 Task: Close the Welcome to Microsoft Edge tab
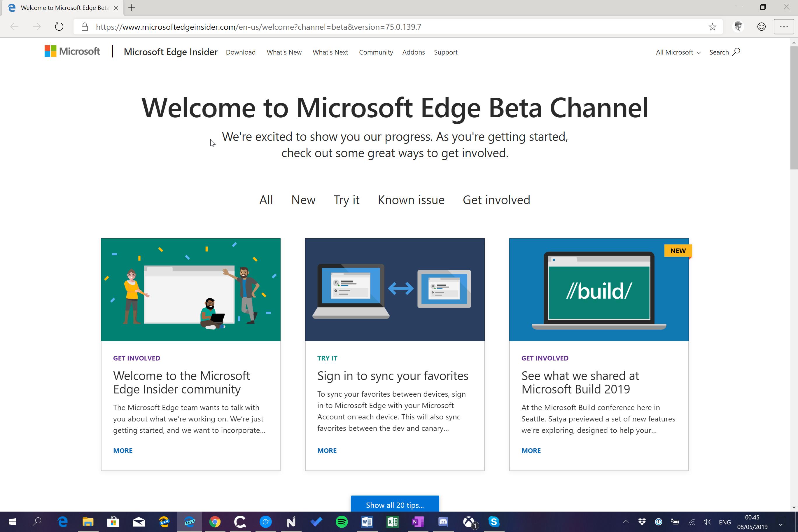point(116,8)
